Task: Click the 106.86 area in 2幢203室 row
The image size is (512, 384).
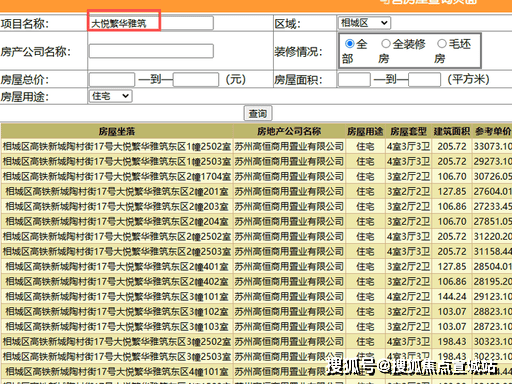Action: coord(452,206)
